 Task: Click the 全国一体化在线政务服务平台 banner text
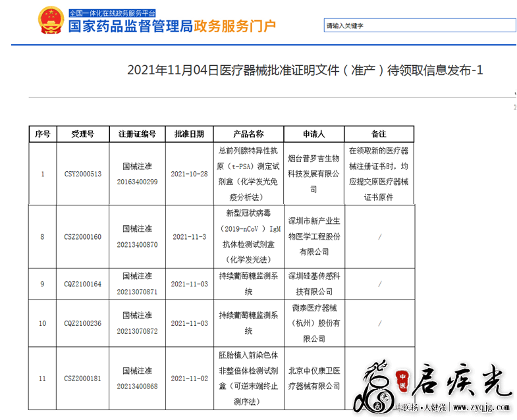click(x=112, y=13)
